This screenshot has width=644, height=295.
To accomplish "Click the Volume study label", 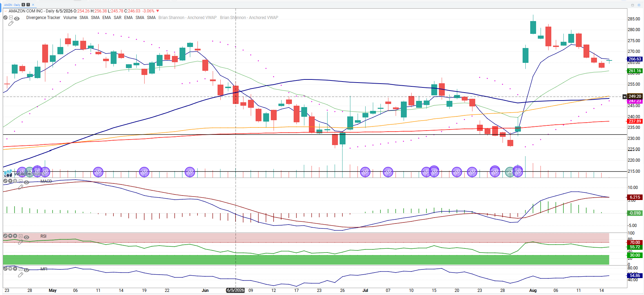I will (70, 18).
